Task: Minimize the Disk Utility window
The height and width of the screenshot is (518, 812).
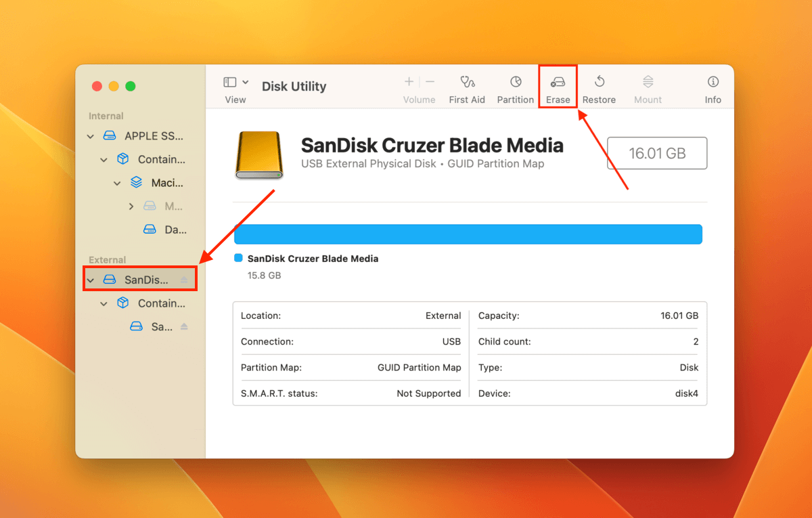Action: (114, 86)
